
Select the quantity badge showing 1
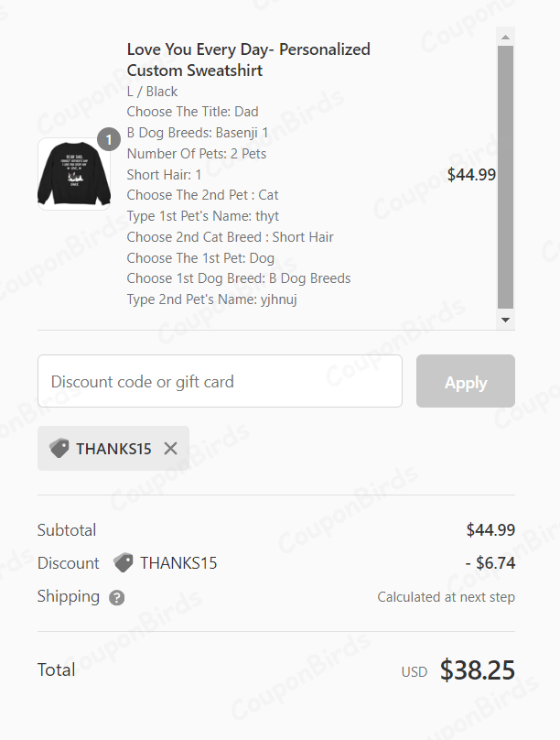(110, 139)
